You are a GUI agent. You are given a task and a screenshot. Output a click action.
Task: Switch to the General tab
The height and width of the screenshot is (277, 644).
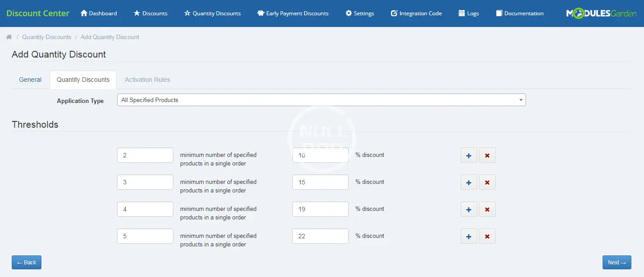point(30,80)
